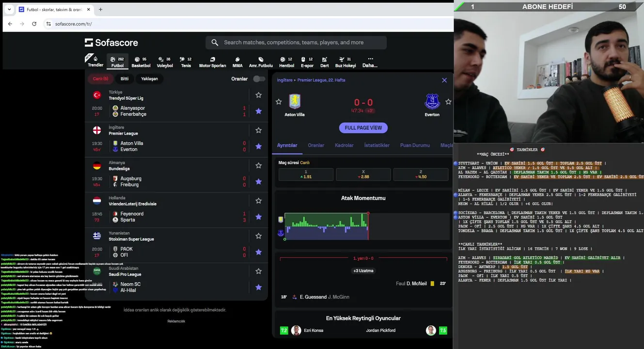Open the Trendler sports category
Image resolution: width=644 pixels, height=349 pixels.
coord(95,62)
